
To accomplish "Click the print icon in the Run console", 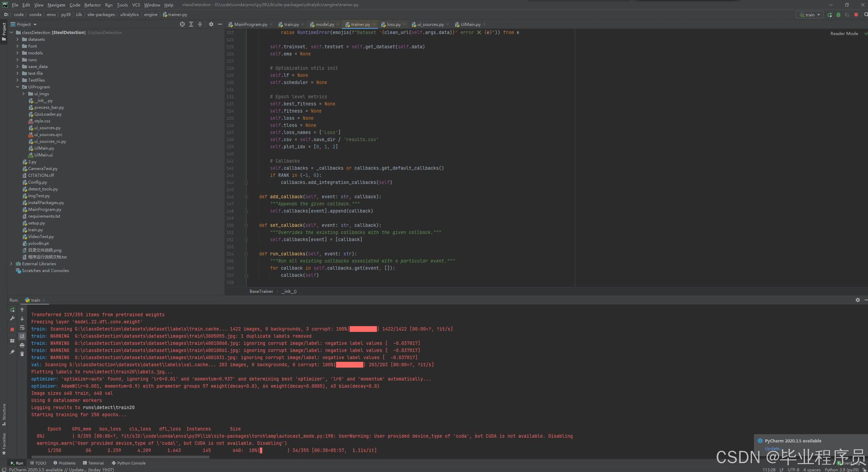I will (x=22, y=345).
